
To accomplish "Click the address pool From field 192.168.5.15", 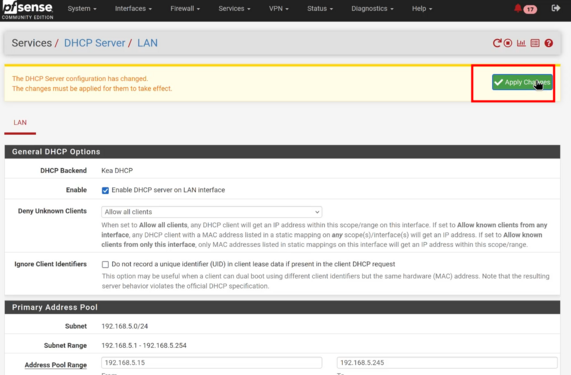I will [x=212, y=363].
